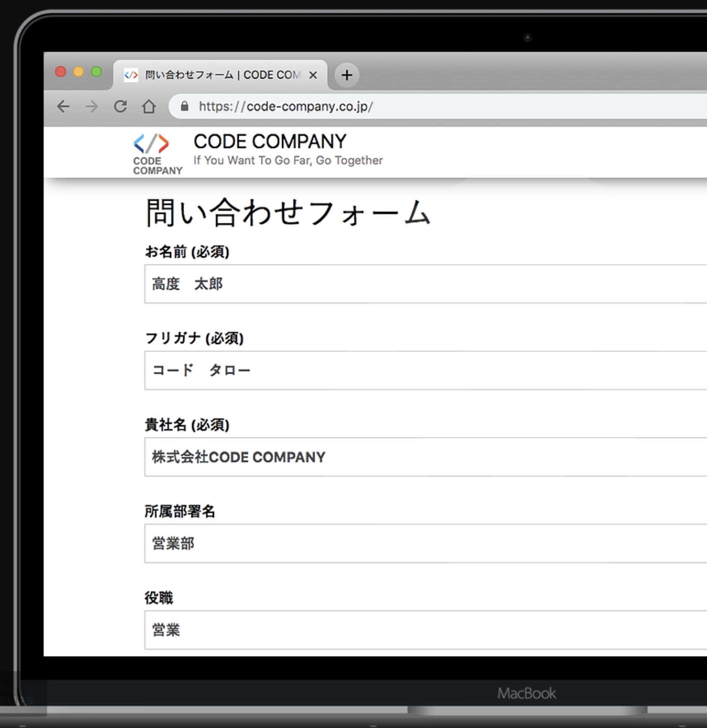This screenshot has width=707, height=728.
Task: Click the 貴社名 input field
Action: (426, 457)
